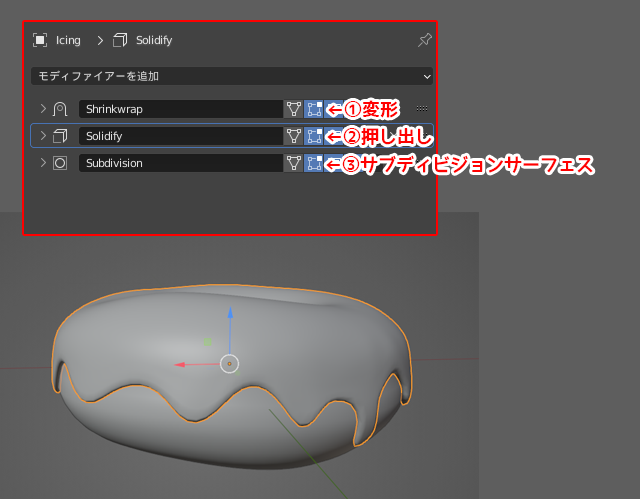Toggle Solidify on-cage vertex display
This screenshot has width=640, height=499.
pos(294,135)
